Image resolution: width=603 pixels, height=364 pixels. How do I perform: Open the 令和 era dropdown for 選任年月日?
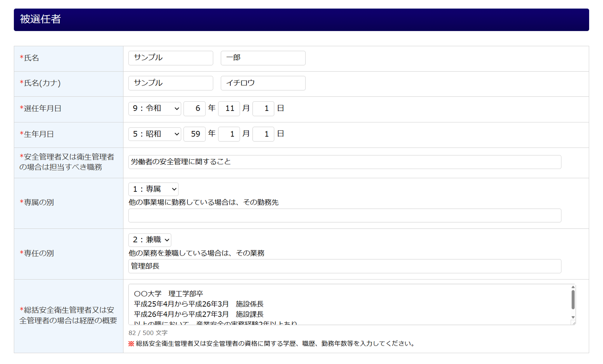click(x=155, y=108)
